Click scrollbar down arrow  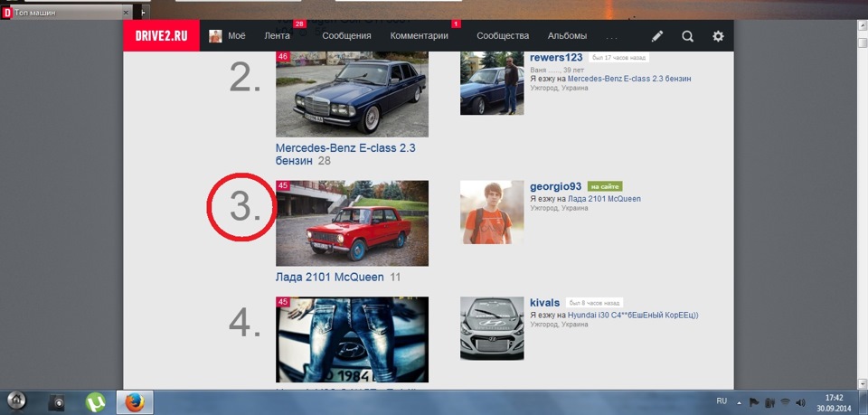coord(863,383)
